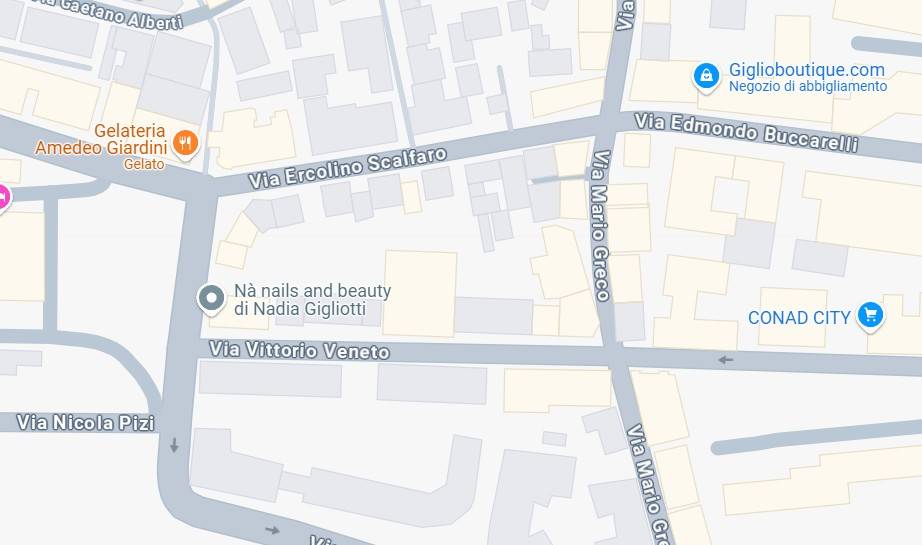
Task: Click the Via Vittorio Veneto street label
Action: (x=299, y=350)
